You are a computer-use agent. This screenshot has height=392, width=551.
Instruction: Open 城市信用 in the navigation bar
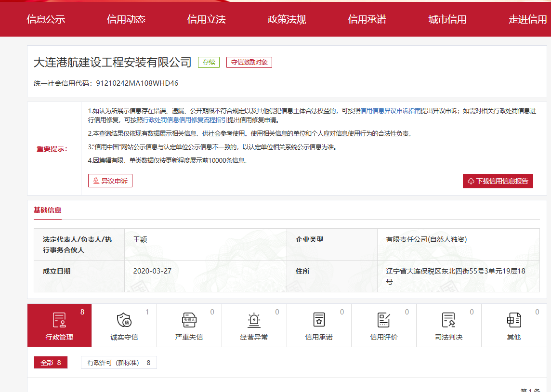447,20
